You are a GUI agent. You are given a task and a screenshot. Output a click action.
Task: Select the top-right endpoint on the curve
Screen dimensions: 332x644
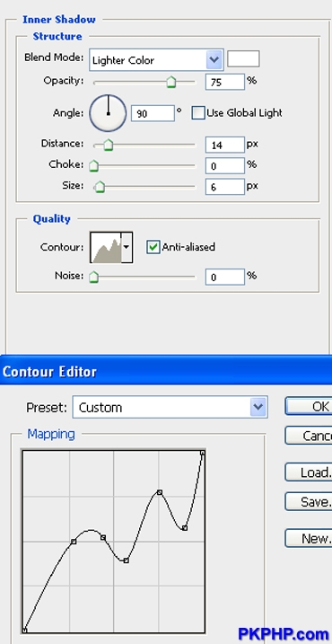[x=203, y=453]
